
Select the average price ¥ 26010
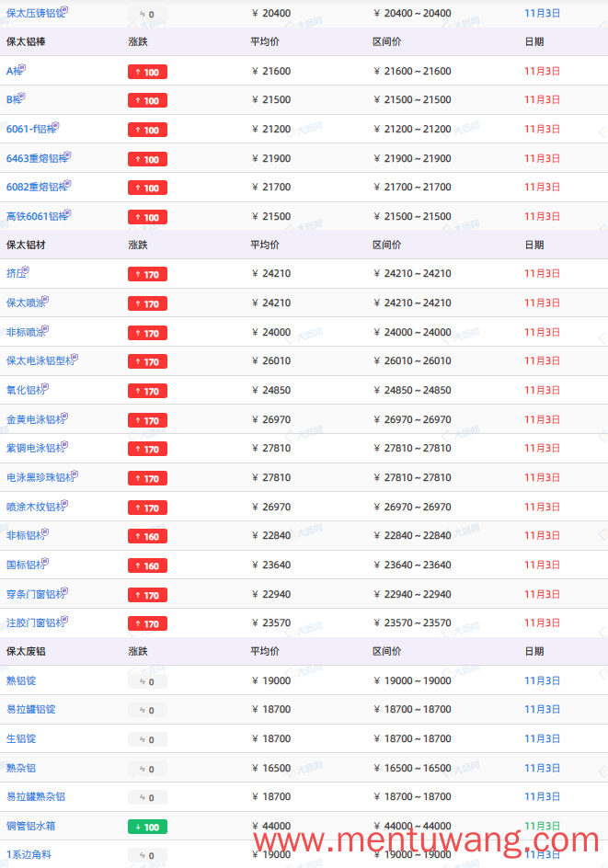click(271, 361)
